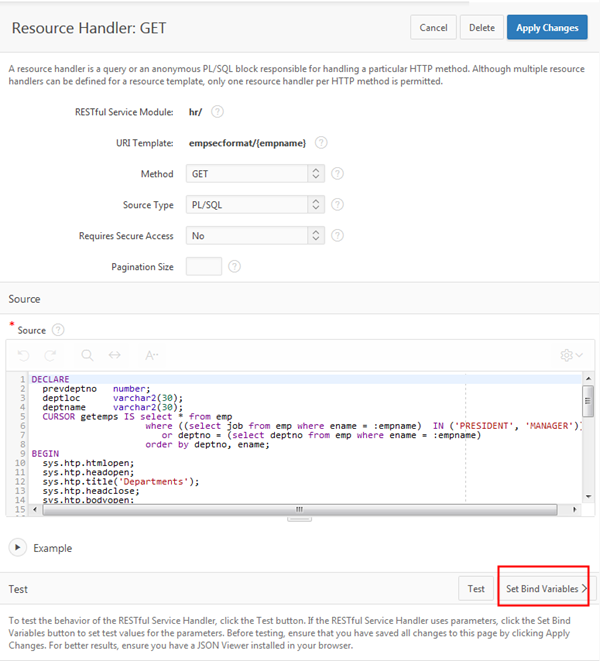Click the Resource Handler: GET heading
The height and width of the screenshot is (661, 600).
click(89, 28)
